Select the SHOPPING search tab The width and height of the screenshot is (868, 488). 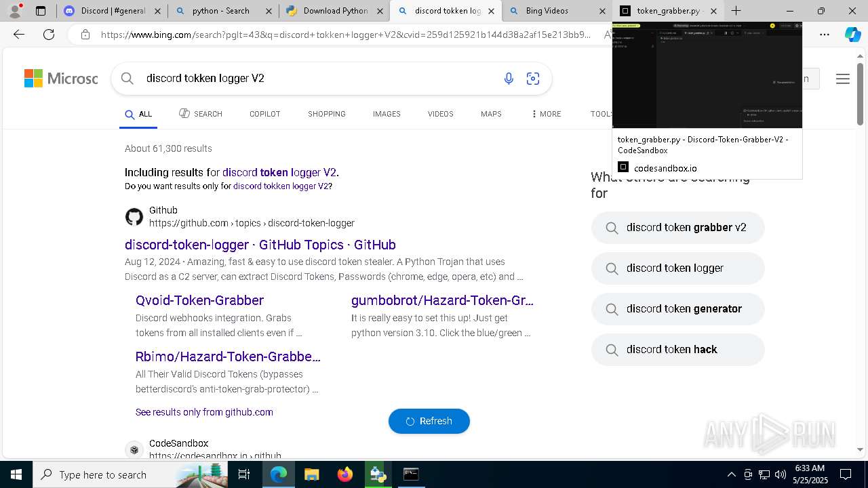pyautogui.click(x=327, y=114)
